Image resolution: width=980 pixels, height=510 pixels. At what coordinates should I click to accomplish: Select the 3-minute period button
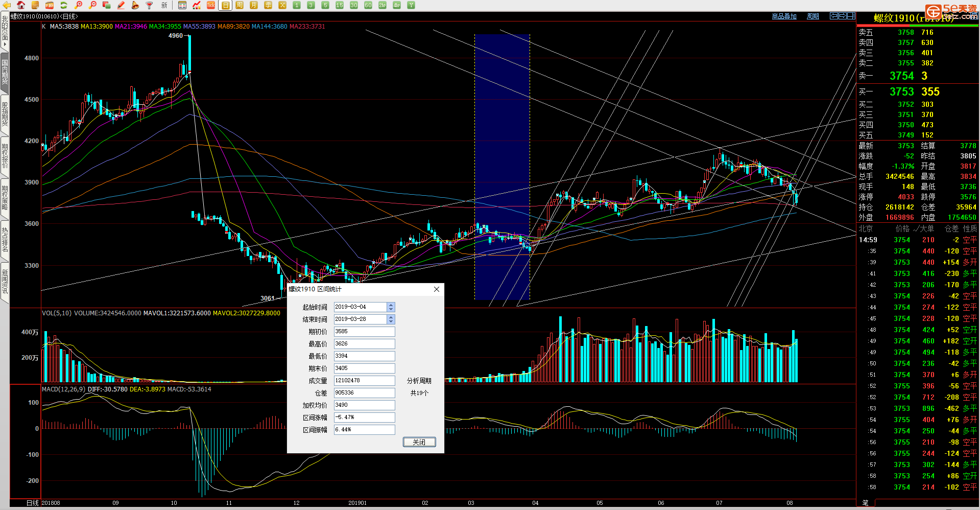point(311,5)
